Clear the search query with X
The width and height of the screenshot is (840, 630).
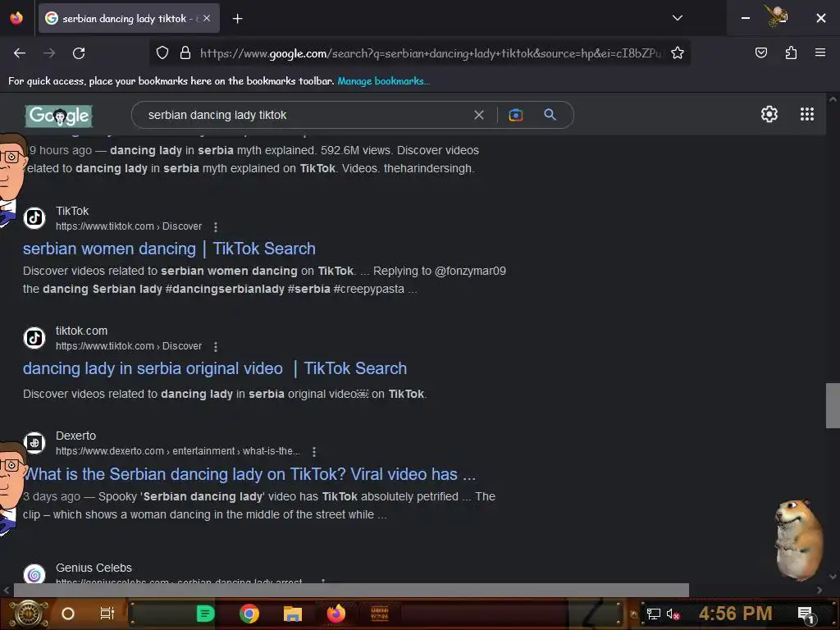(x=479, y=115)
